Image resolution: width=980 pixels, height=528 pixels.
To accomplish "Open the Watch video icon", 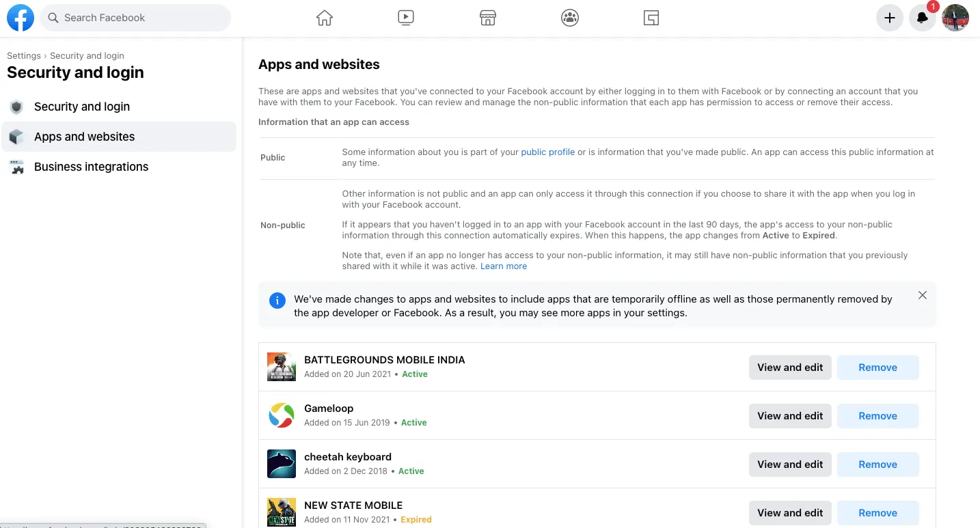I will [x=406, y=18].
